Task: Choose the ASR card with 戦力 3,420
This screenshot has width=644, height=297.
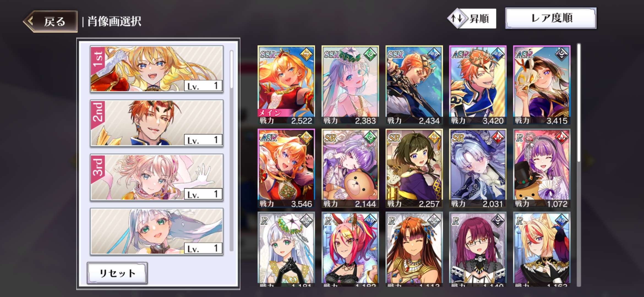Action: coord(478,85)
